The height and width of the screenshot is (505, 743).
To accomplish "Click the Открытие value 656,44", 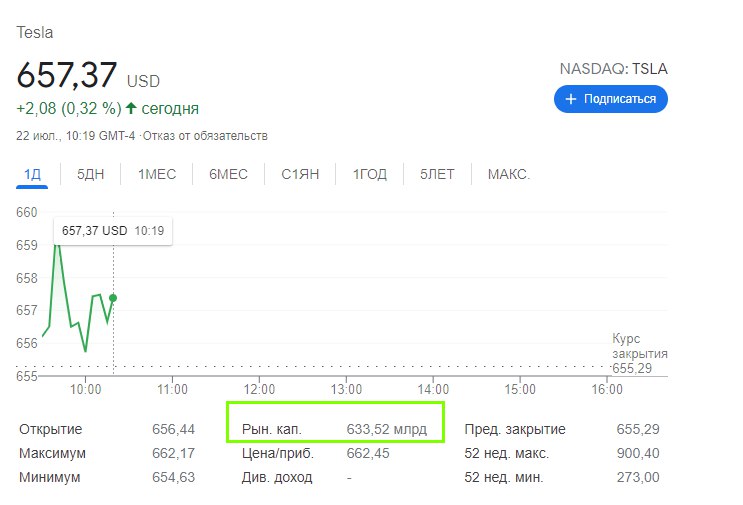I will 173,429.
